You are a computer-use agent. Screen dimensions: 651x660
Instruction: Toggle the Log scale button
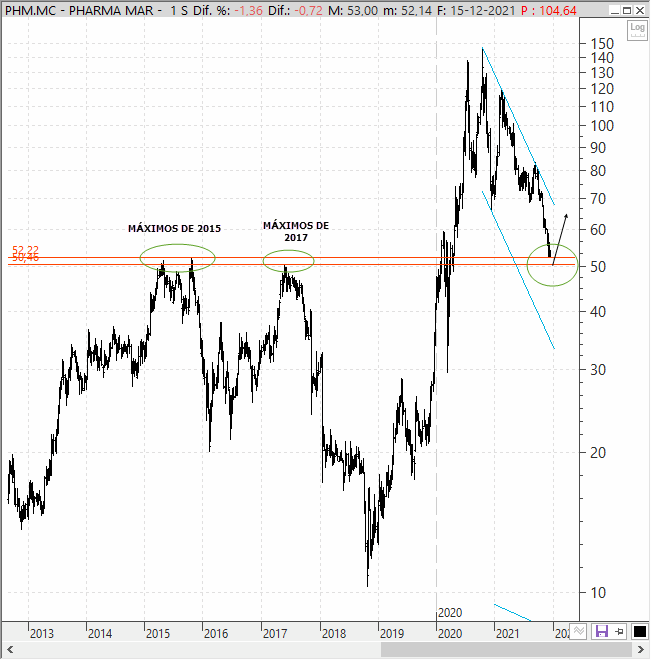click(x=637, y=30)
